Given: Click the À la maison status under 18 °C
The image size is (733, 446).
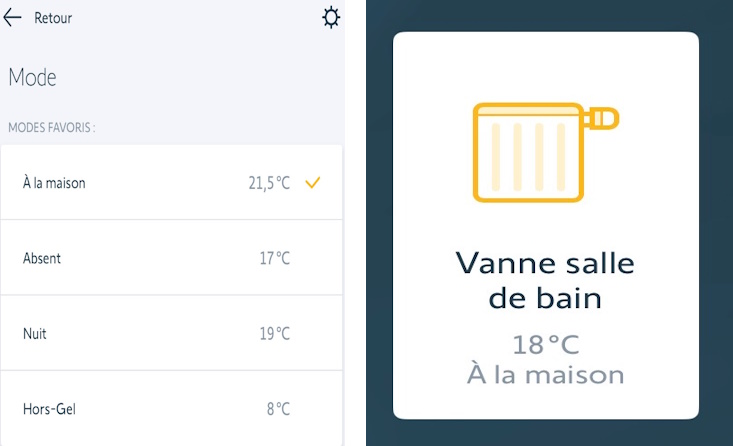Looking at the screenshot, I should [x=545, y=375].
